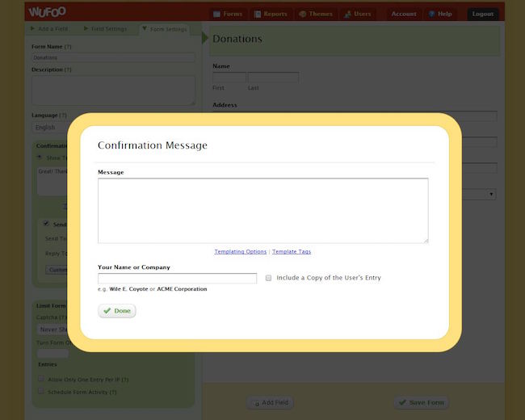This screenshot has width=525, height=420.
Task: Click the Last name field in preview
Action: tap(273, 78)
